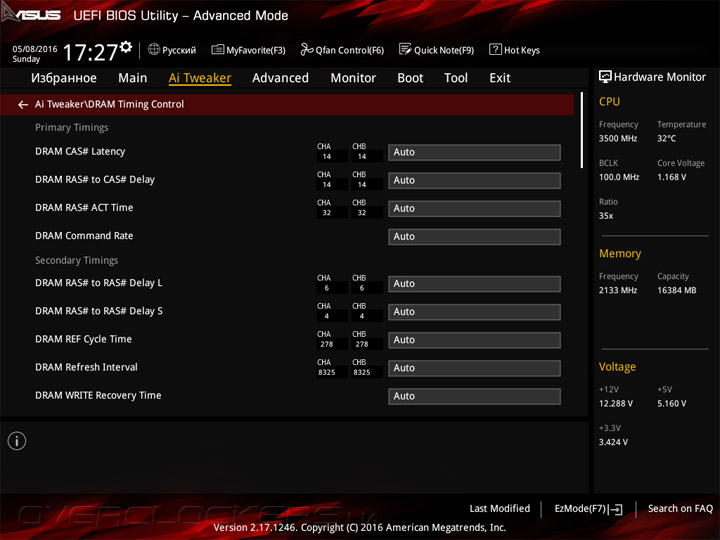Click the Hardware Monitor display icon
720x540 pixels.
coord(605,76)
